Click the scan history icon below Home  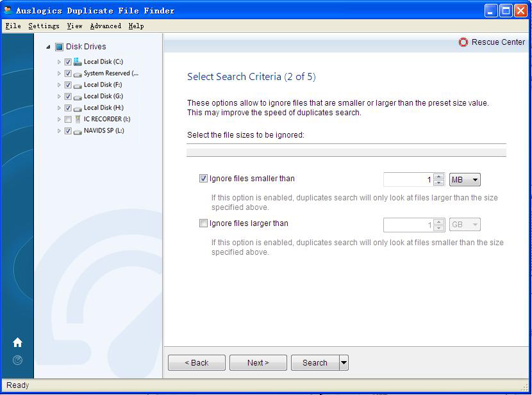click(17, 360)
